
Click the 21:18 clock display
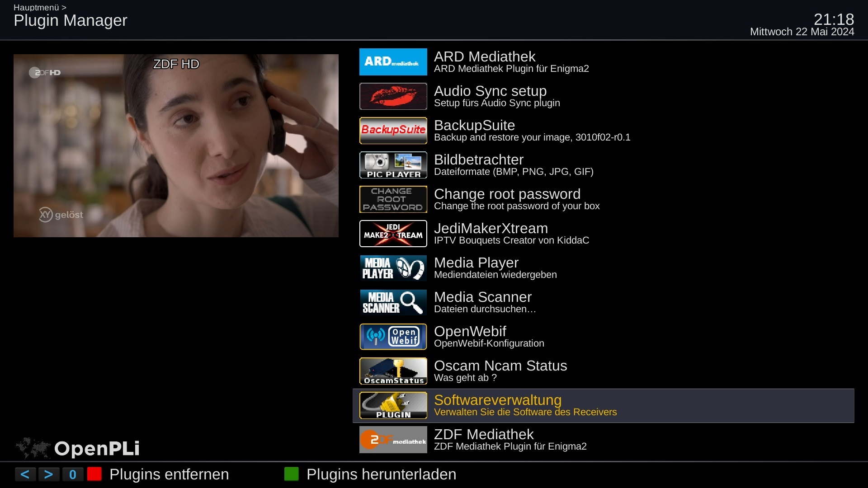tap(834, 19)
